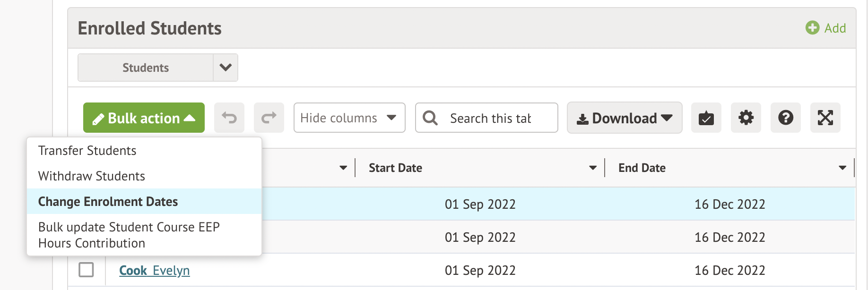
Task: Expand table to fullscreen
Action: 825,118
